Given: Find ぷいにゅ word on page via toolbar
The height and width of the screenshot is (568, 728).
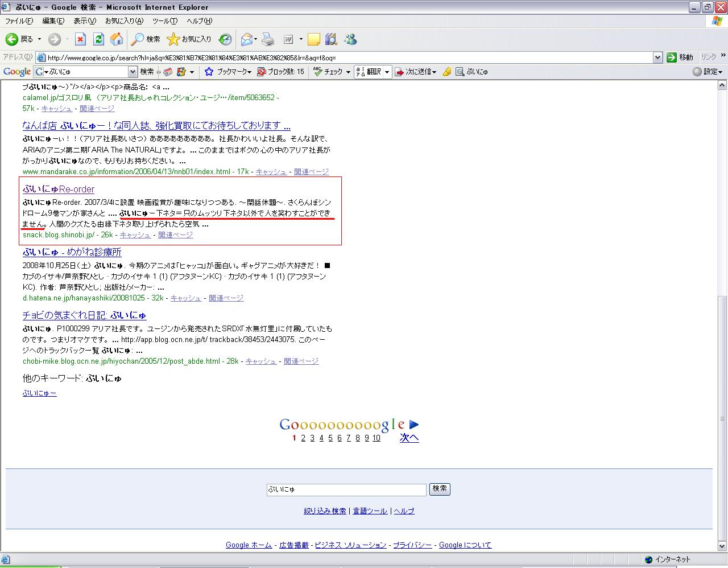Looking at the screenshot, I should pyautogui.click(x=472, y=72).
